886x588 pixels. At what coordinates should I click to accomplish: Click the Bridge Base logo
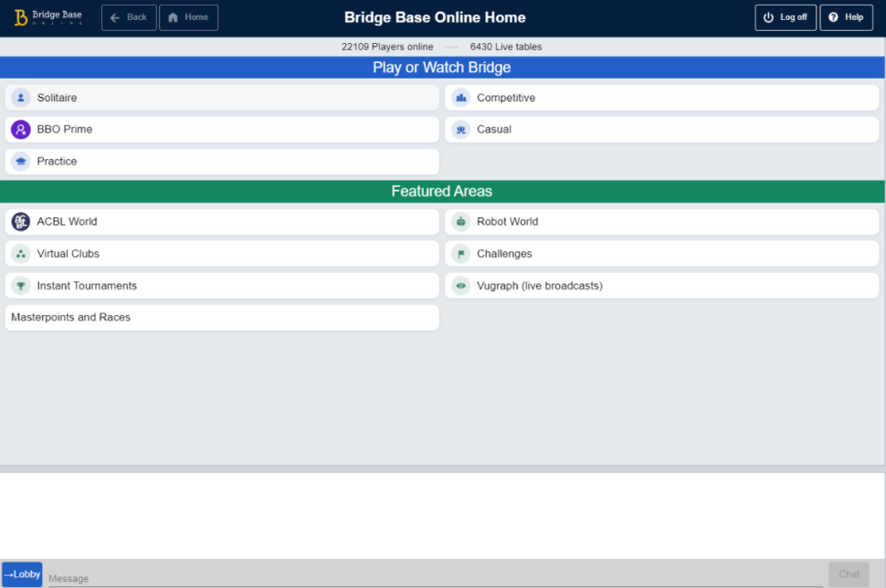pyautogui.click(x=47, y=16)
